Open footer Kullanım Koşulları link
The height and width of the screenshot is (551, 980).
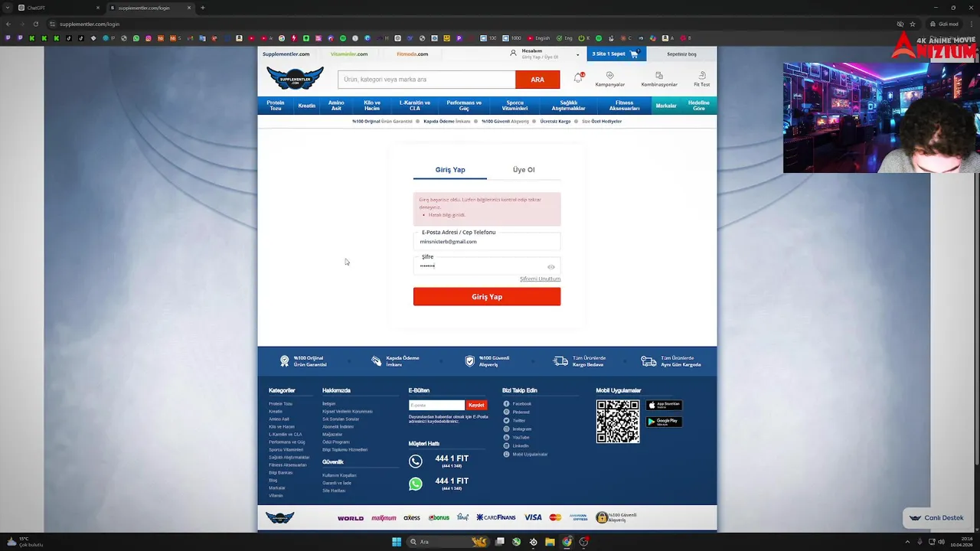click(339, 475)
